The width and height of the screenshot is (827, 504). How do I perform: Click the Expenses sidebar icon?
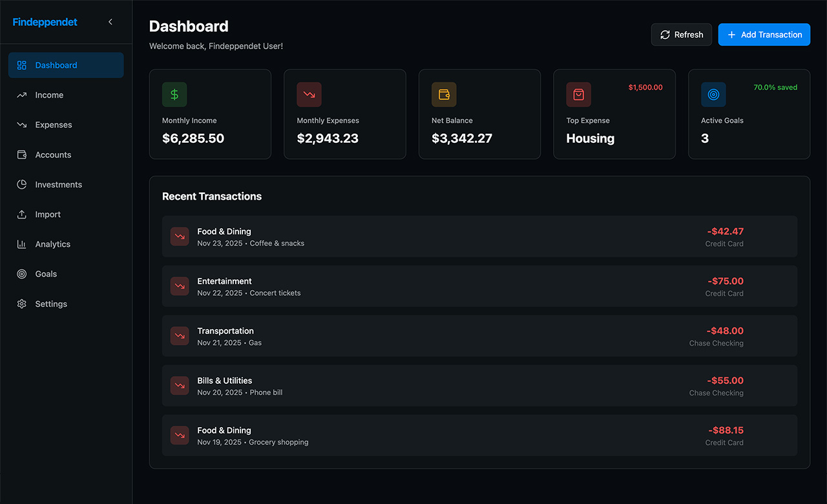pyautogui.click(x=23, y=124)
